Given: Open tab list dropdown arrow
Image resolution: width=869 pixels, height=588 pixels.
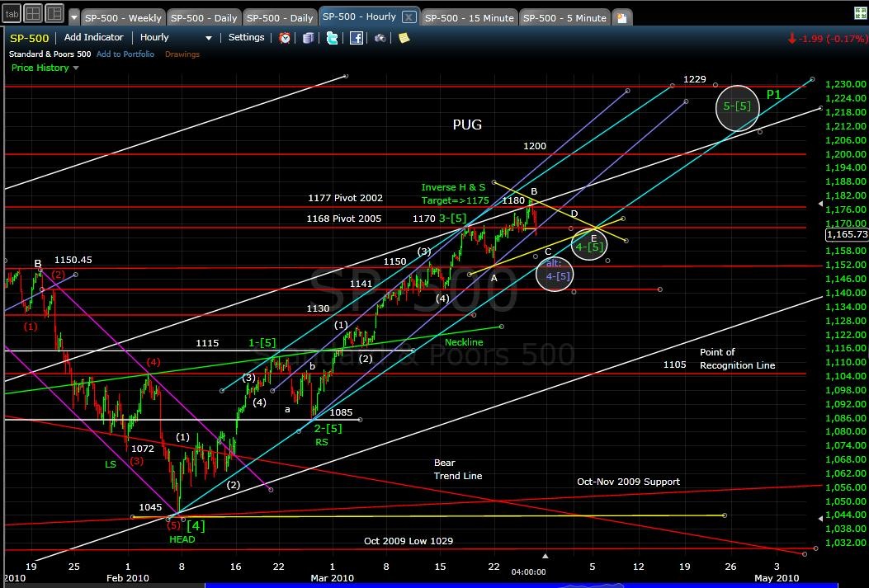Looking at the screenshot, I should (74, 17).
